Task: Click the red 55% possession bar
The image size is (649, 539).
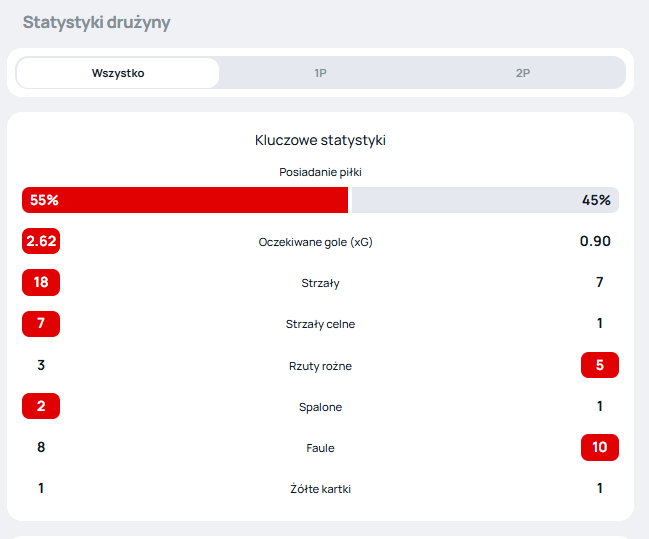Action: [185, 200]
